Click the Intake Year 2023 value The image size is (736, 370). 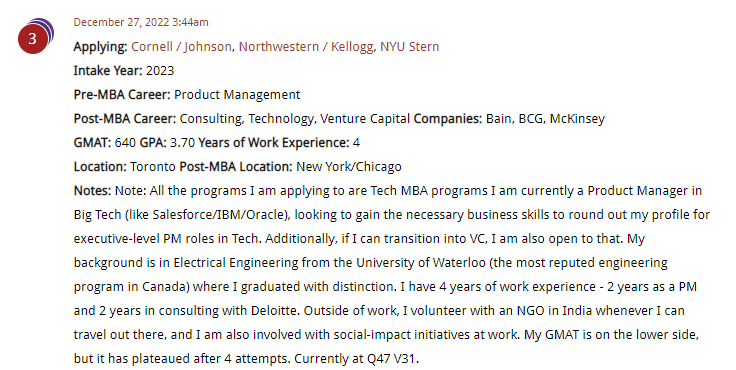[160, 70]
